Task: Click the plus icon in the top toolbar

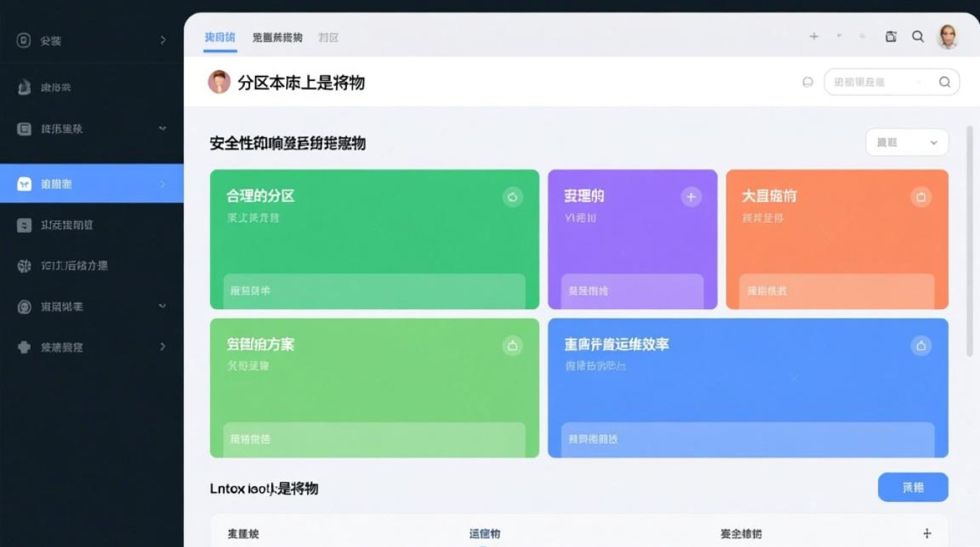Action: pos(814,36)
